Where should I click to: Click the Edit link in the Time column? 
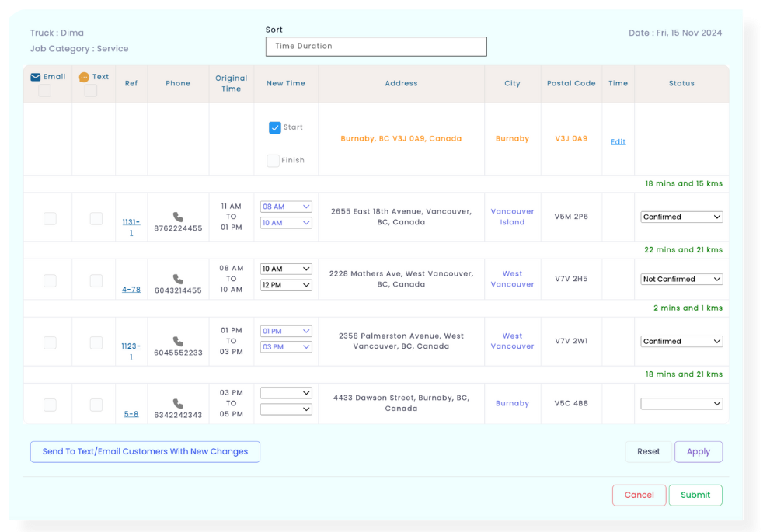(x=618, y=141)
